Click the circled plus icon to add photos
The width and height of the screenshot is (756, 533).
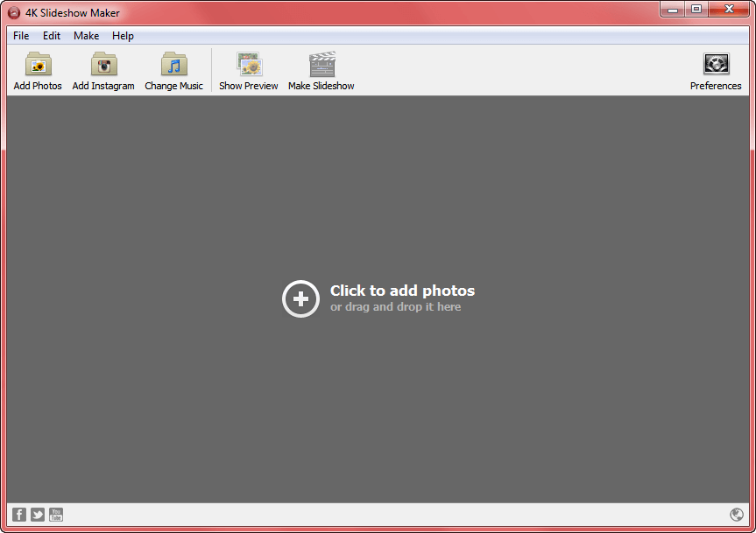(300, 298)
